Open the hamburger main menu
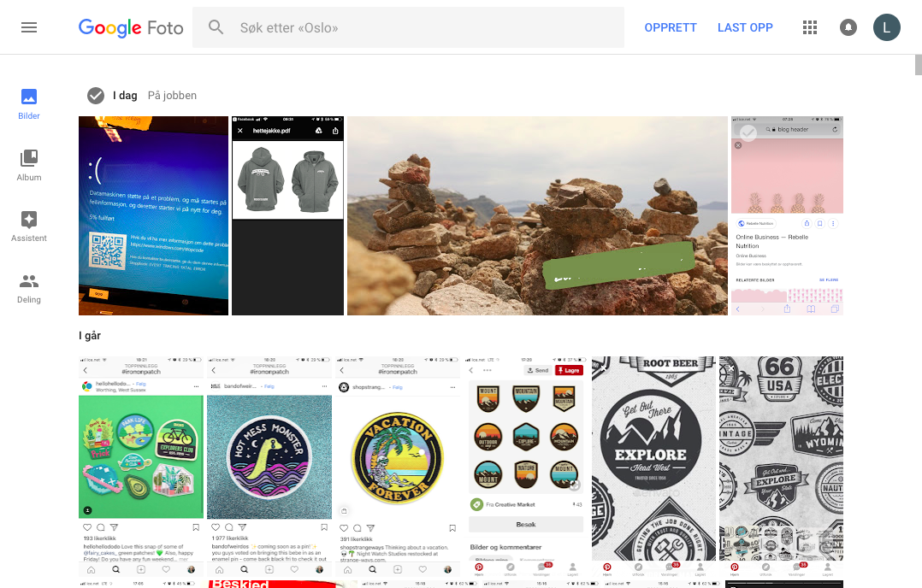 pos(29,27)
